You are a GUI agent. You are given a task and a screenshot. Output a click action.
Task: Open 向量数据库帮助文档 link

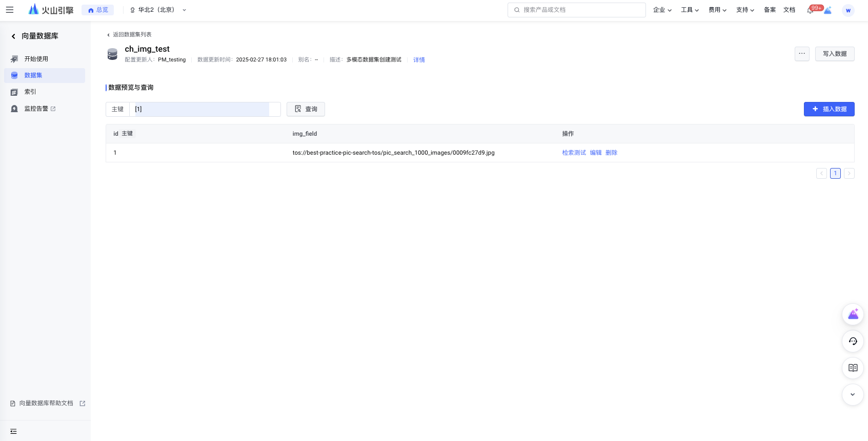pyautogui.click(x=48, y=404)
